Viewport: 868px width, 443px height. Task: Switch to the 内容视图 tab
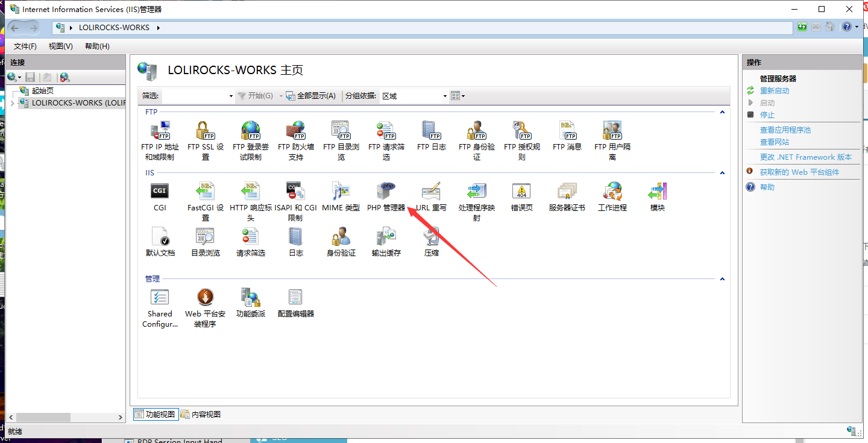tap(201, 414)
